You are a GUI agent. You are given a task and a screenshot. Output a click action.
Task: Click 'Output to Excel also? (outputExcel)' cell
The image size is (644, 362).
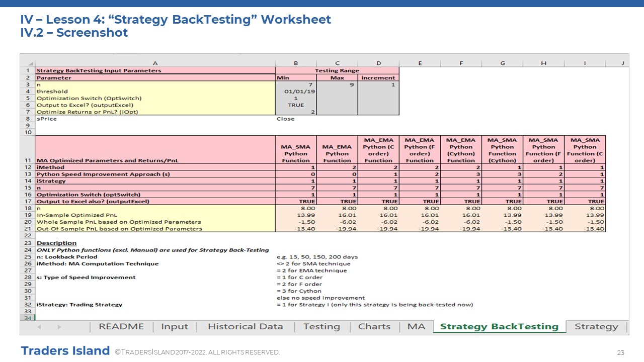(x=155, y=202)
